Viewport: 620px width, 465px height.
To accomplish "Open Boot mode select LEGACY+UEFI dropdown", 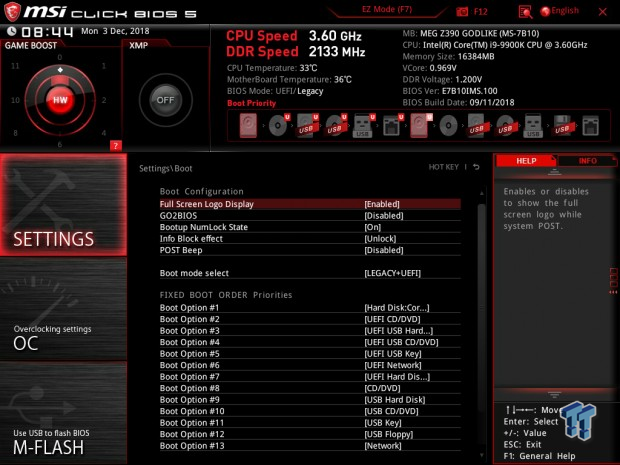I will (x=310, y=273).
